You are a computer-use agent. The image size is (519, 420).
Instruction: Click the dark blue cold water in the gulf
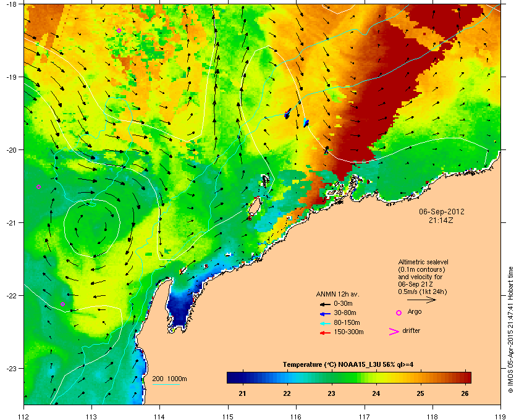(x=179, y=309)
